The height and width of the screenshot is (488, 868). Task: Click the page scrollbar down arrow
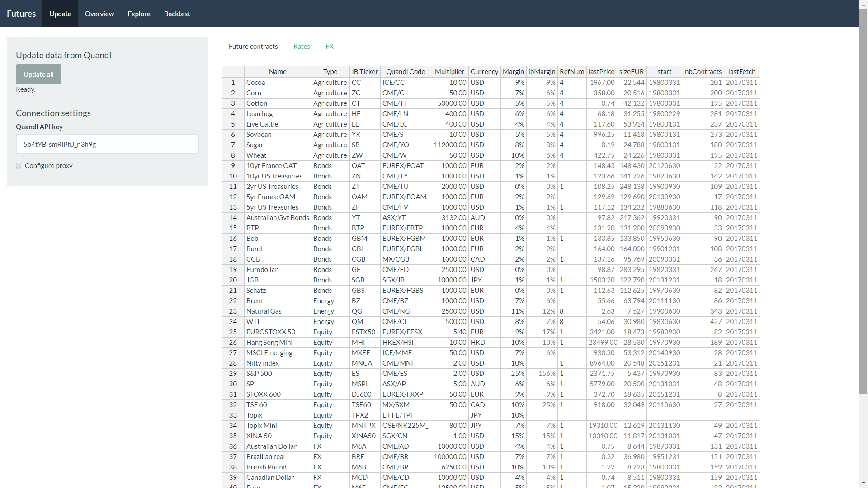point(863,483)
